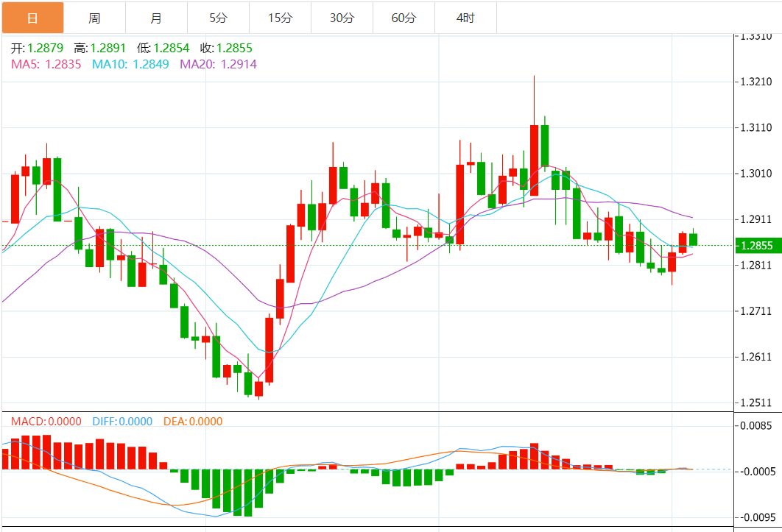Click the MA5: 1.2835 indicator label
782x532 pixels.
[46, 64]
